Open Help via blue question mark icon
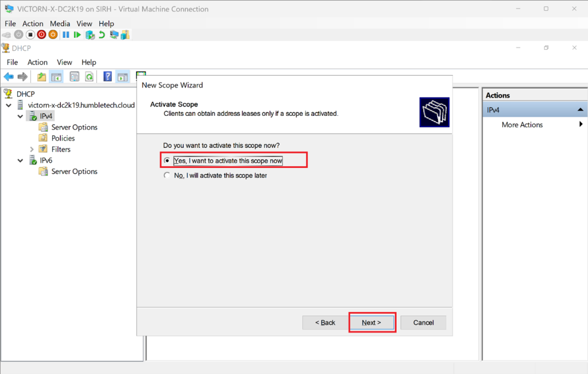The image size is (588, 374). (x=107, y=77)
